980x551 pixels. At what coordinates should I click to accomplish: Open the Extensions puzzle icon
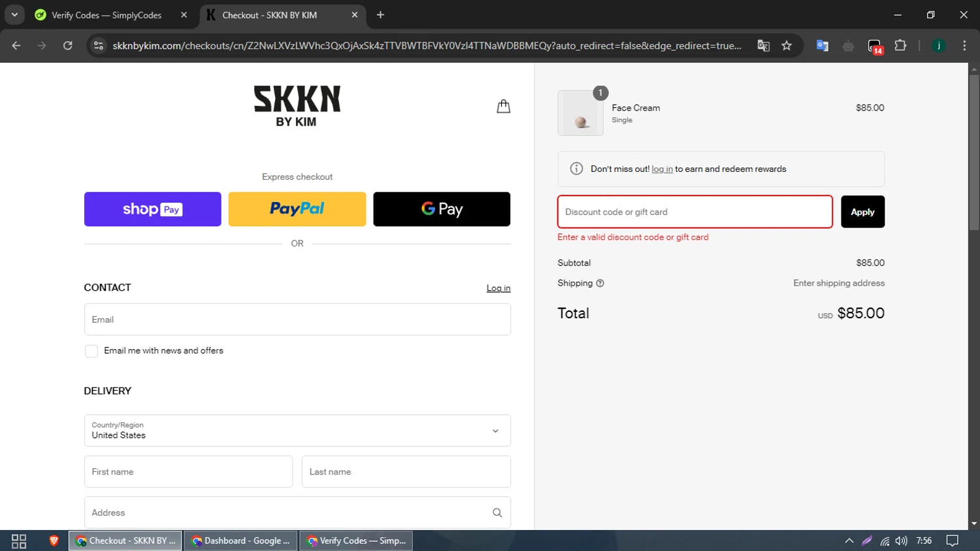900,46
